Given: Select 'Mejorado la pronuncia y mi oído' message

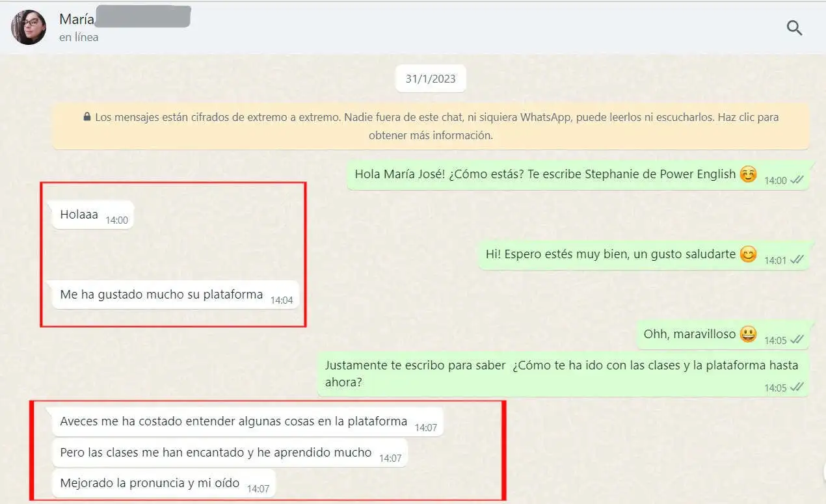Looking at the screenshot, I should pyautogui.click(x=150, y=483).
